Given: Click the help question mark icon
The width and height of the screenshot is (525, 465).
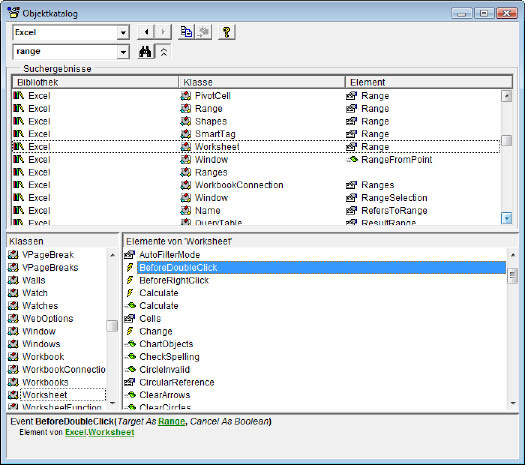Looking at the screenshot, I should point(227,32).
